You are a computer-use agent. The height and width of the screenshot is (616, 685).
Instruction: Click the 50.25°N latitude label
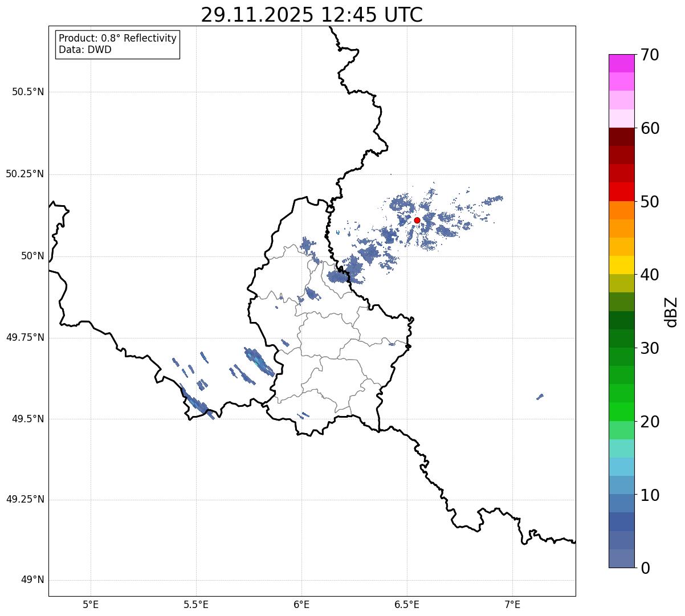pos(25,174)
